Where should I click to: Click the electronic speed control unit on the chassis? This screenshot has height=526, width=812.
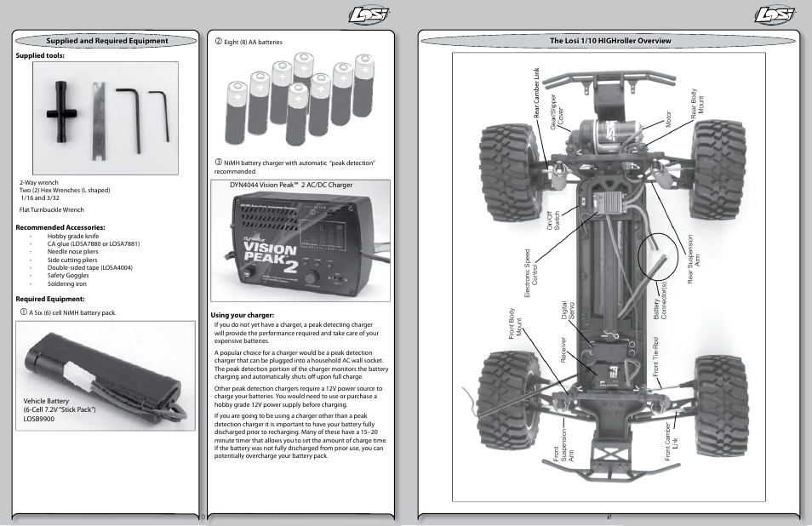[609, 202]
